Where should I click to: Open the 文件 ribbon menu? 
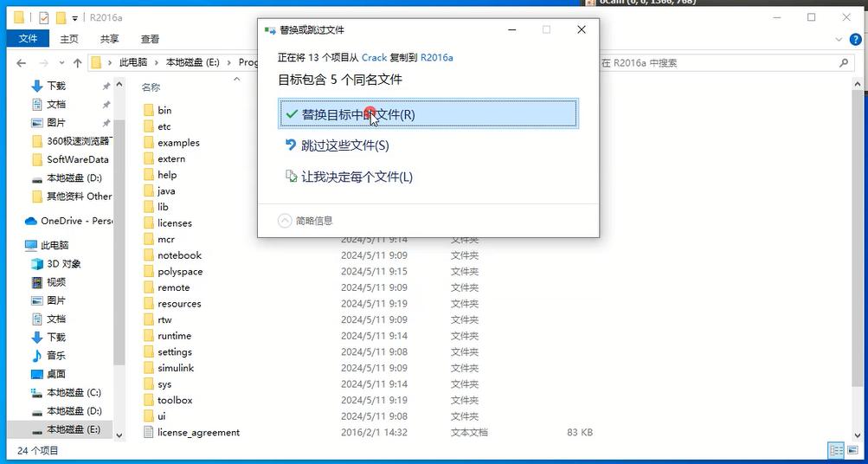(x=28, y=39)
